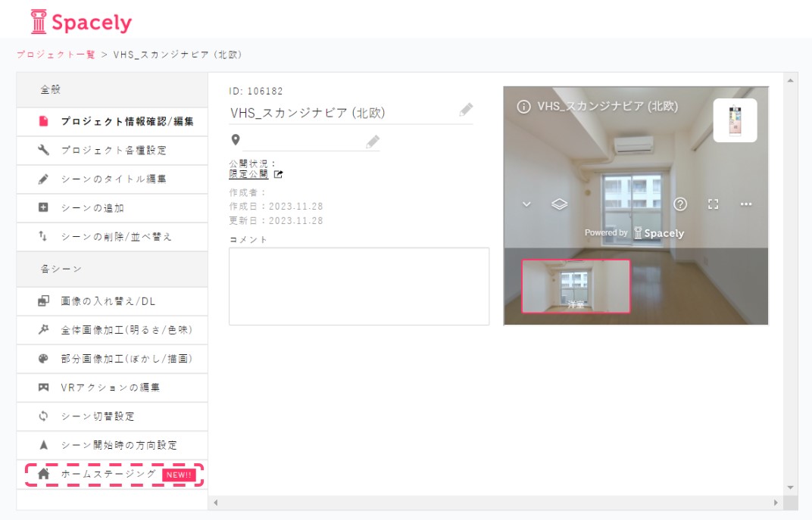
Task: Open シーン開始時の方向設定 item
Action: click(112, 446)
